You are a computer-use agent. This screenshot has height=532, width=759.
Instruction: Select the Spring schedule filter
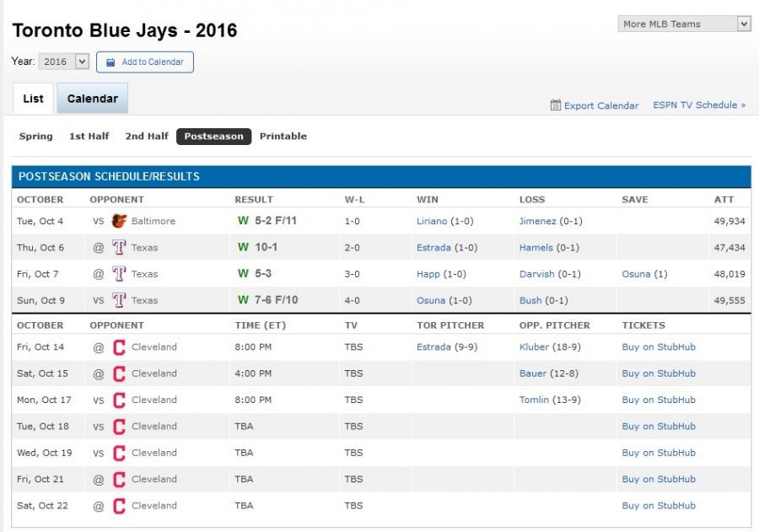click(x=35, y=136)
